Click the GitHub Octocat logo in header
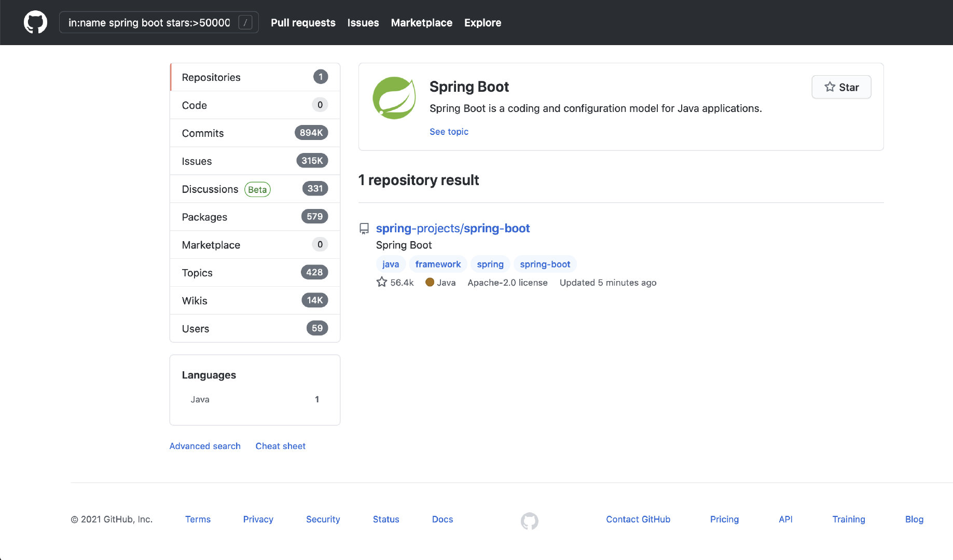 35,23
